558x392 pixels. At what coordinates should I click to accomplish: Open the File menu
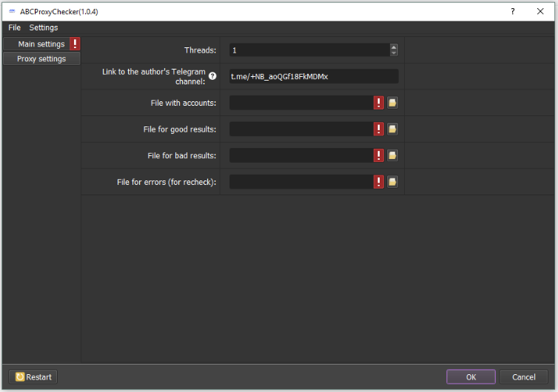(x=14, y=27)
